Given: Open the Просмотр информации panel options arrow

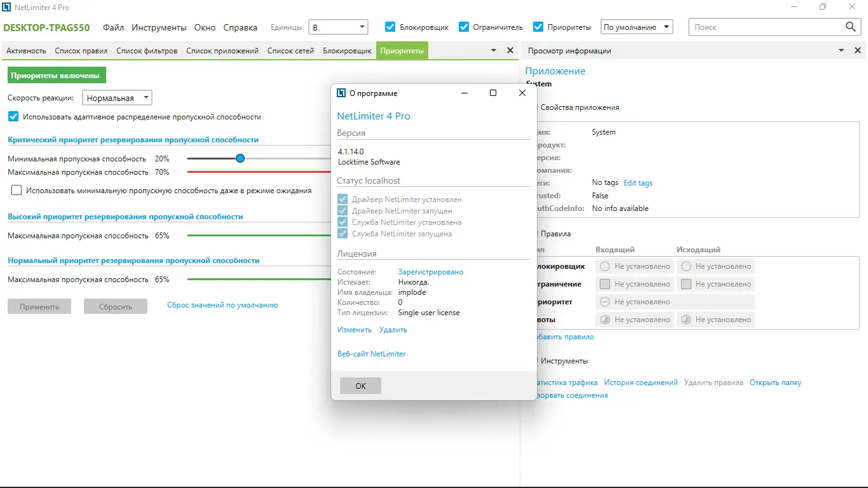Looking at the screenshot, I should (x=841, y=50).
